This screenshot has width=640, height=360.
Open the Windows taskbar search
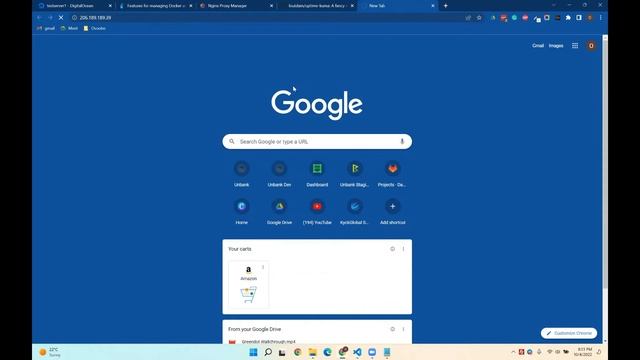pos(268,352)
